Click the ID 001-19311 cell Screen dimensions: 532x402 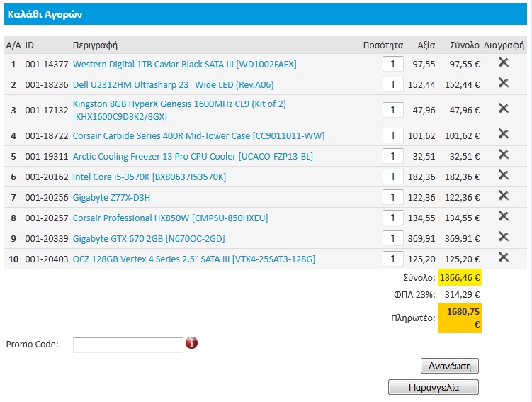[x=47, y=157]
